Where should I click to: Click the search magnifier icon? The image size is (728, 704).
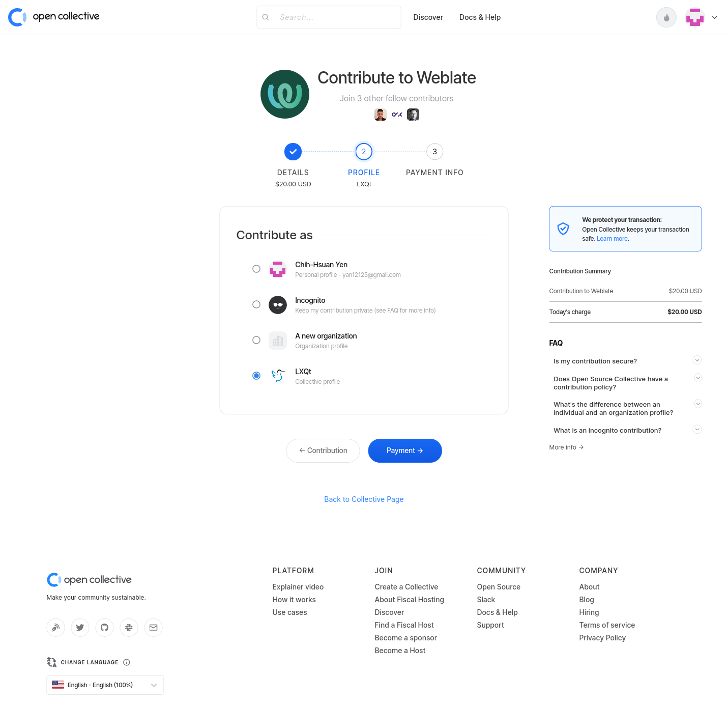coord(266,17)
